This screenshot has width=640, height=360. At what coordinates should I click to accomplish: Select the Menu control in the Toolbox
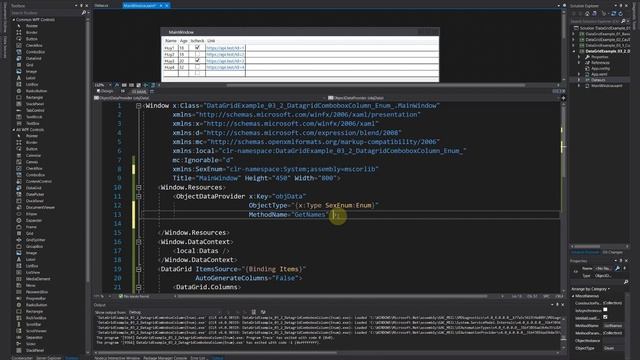31,285
